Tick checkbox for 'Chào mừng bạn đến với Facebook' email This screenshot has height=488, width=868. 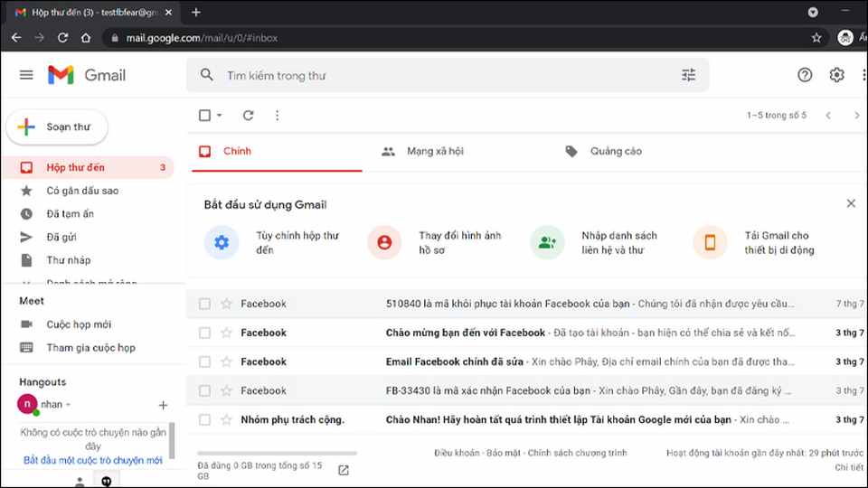point(204,333)
